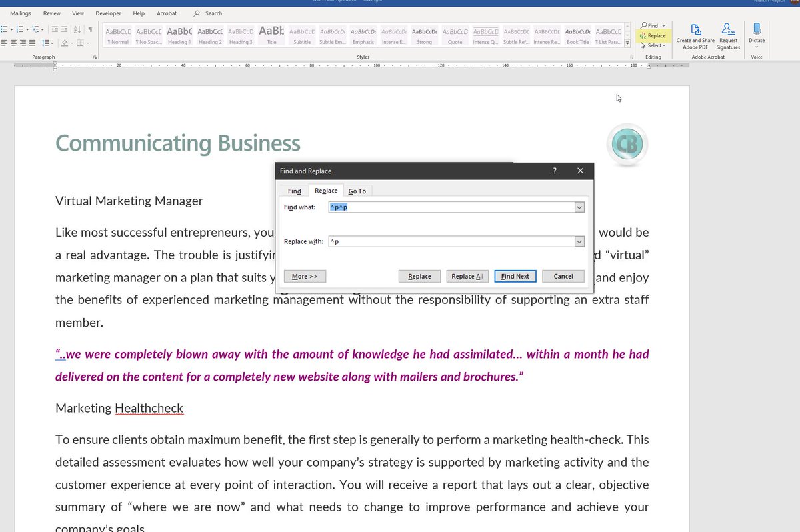Apply the Normal style
This screenshot has width=800, height=532.
(x=118, y=36)
